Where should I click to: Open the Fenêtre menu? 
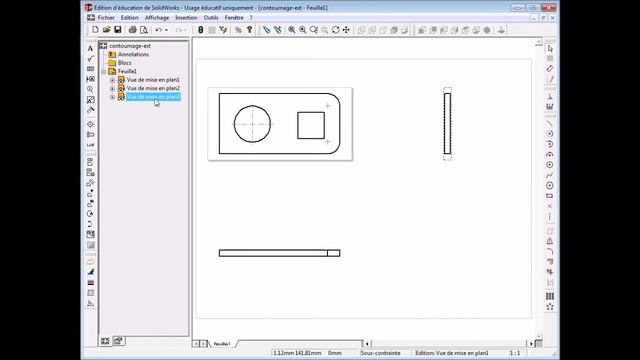(x=234, y=18)
